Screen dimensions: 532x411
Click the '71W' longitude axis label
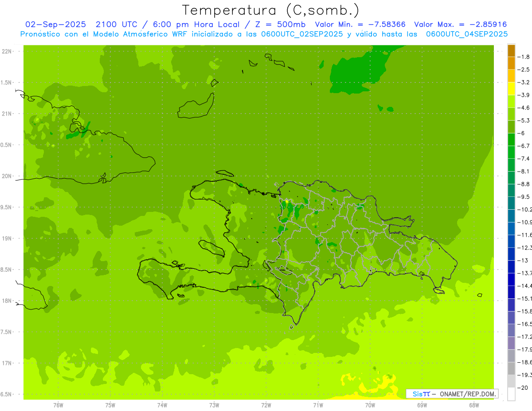[318, 405]
